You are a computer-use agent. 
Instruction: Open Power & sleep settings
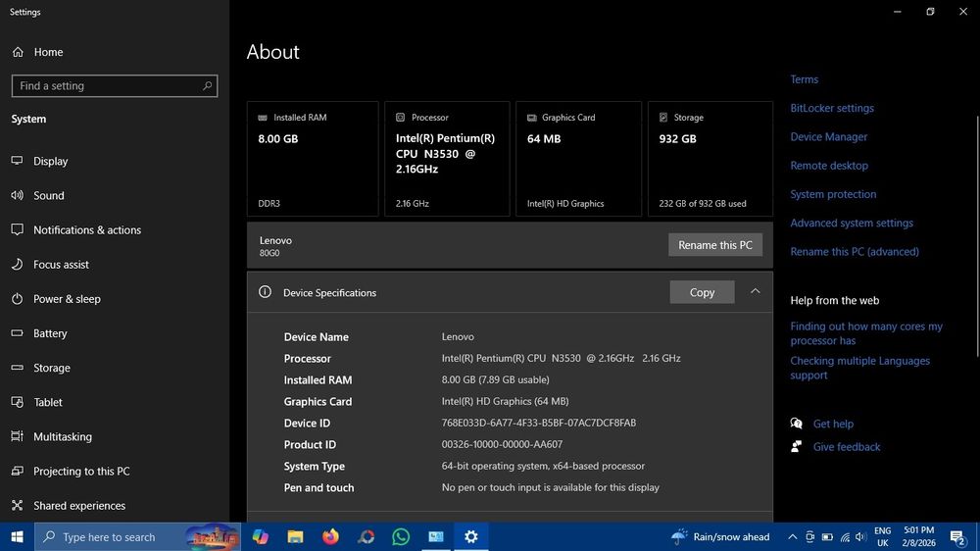coord(67,298)
